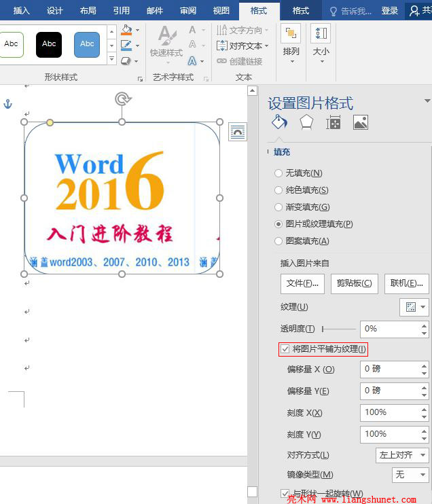Open the Fill & Line pane tab
The image size is (432, 504).
pos(279,122)
